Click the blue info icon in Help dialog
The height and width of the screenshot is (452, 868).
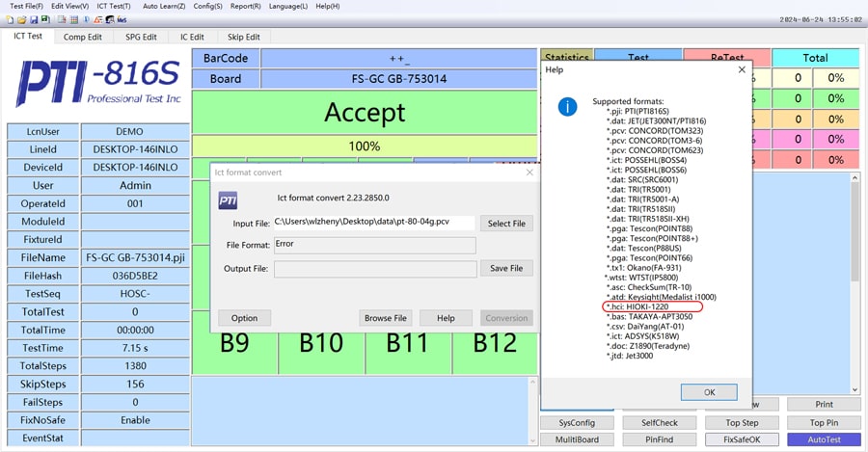click(x=568, y=107)
